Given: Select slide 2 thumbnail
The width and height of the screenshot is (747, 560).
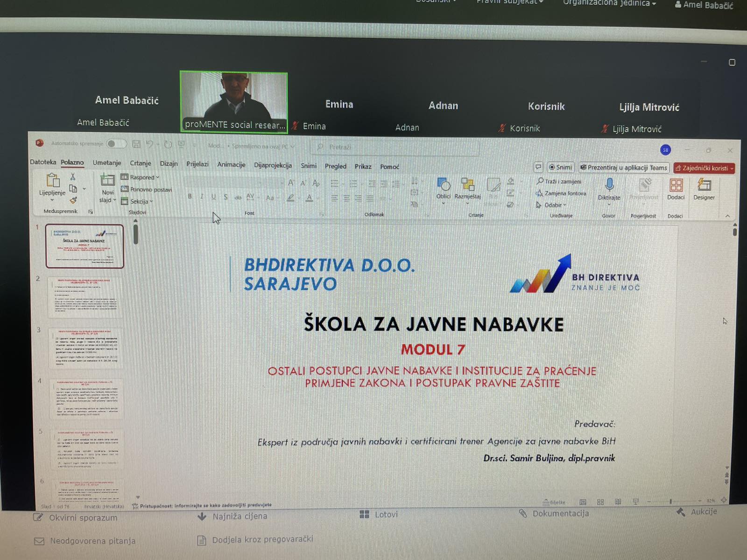Looking at the screenshot, I should point(85,298).
